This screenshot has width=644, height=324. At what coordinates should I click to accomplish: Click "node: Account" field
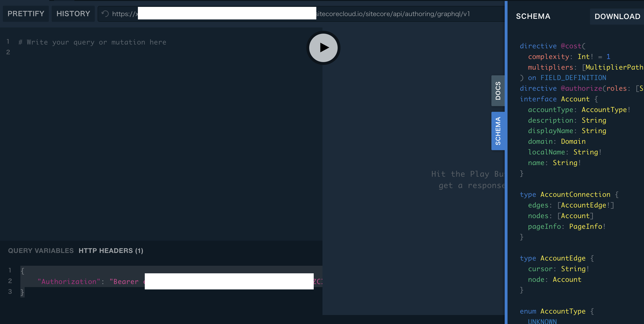point(554,279)
